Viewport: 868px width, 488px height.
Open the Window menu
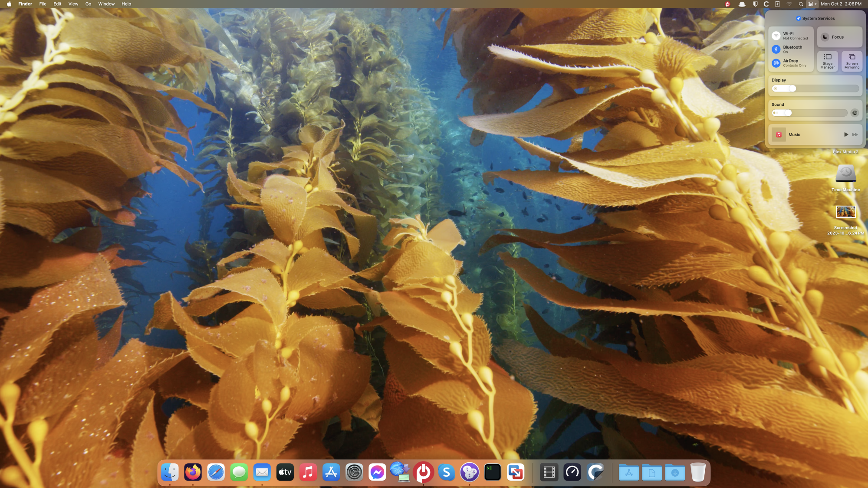pos(106,4)
